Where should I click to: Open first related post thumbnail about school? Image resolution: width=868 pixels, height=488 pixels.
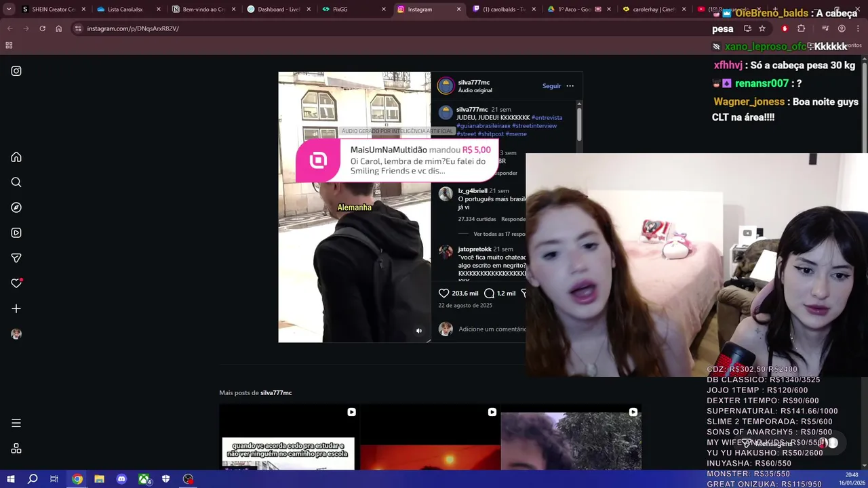(288, 437)
